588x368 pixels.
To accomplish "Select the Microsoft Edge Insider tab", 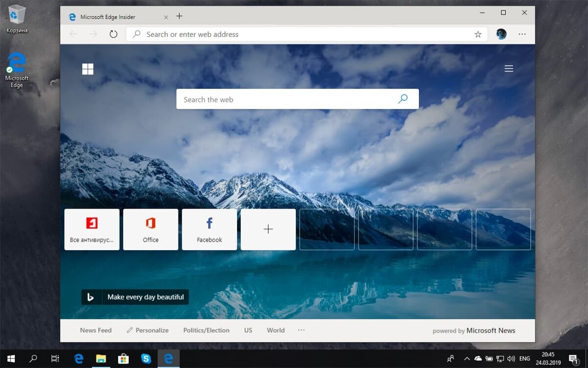I will tap(118, 17).
